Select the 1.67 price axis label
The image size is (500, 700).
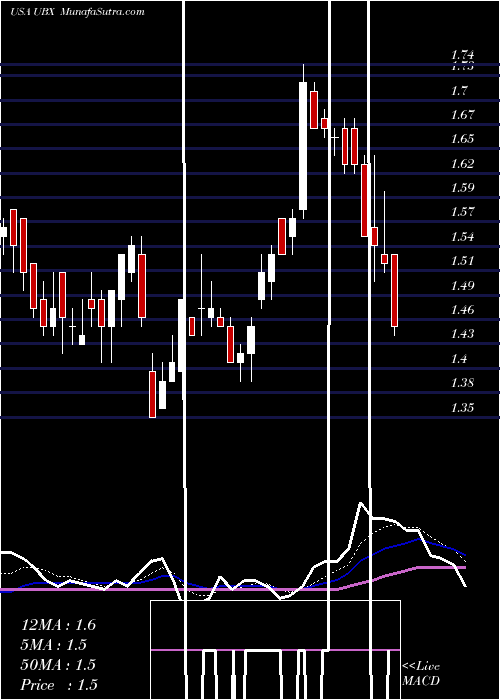point(462,115)
